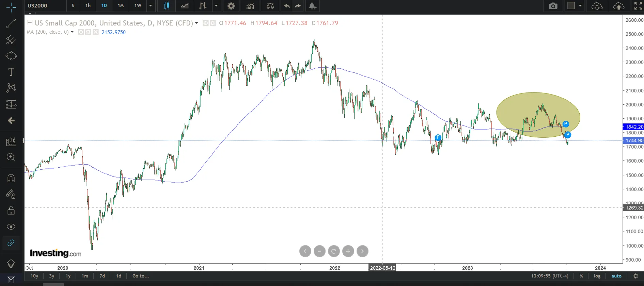
Task: Set the range to 3y
Action: [x=52, y=276]
